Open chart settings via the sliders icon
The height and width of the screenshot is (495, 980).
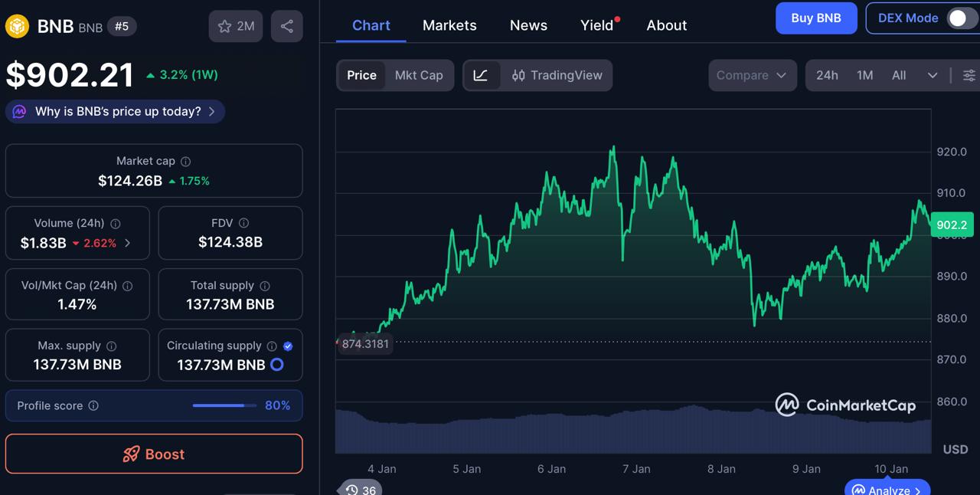969,75
